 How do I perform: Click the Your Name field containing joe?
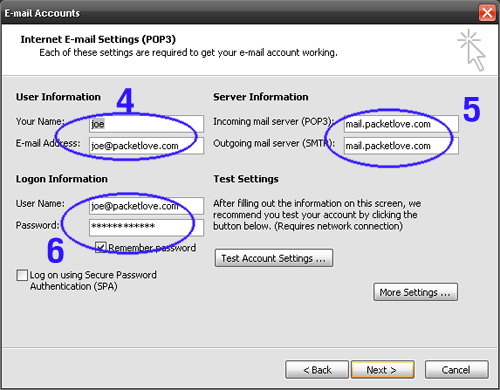tap(146, 124)
